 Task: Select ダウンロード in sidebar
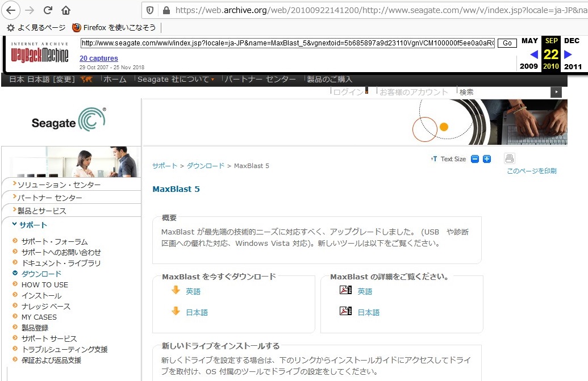[41, 274]
